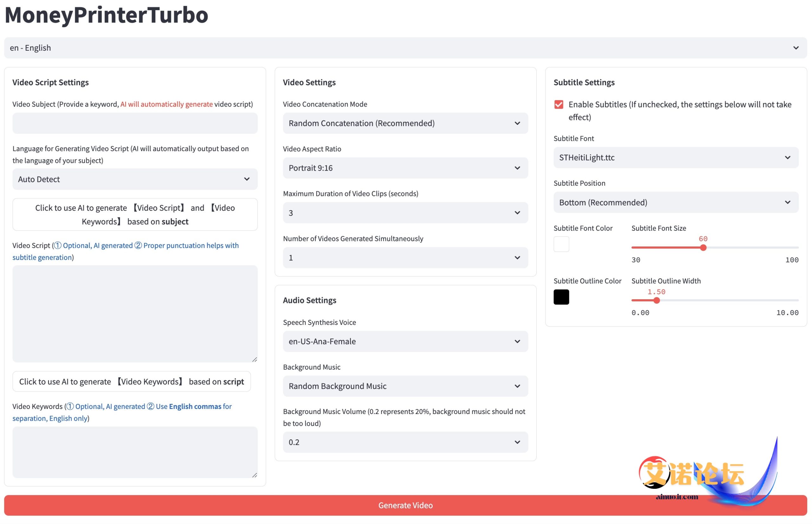
Task: Click the white Subtitle Font Color swatch
Action: click(561, 244)
